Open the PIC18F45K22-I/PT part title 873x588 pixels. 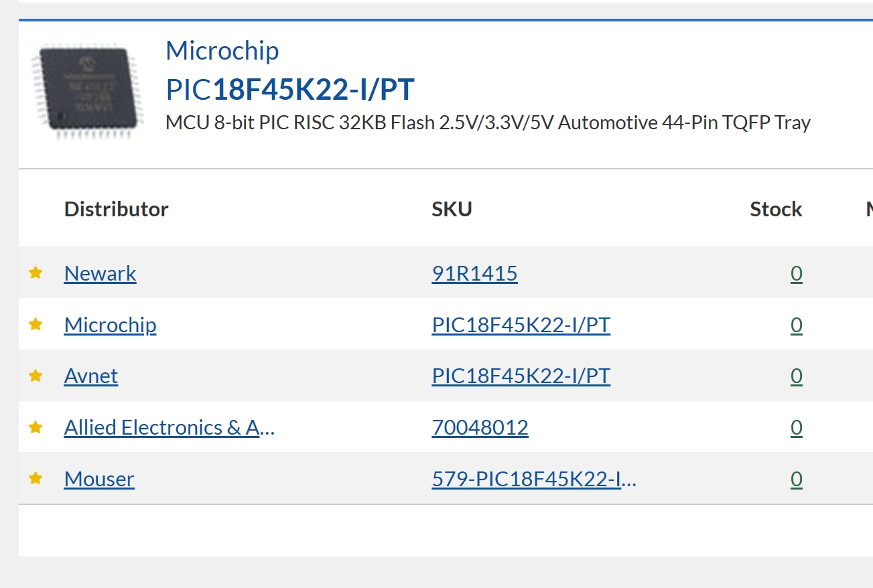(x=290, y=89)
